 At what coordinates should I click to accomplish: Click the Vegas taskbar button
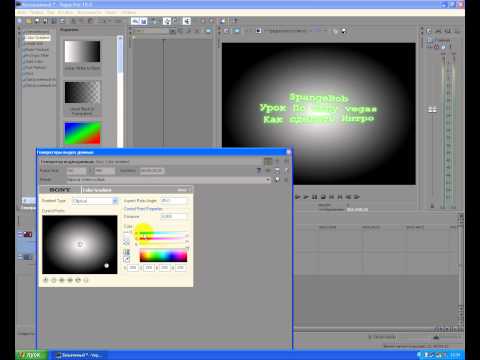point(80,355)
